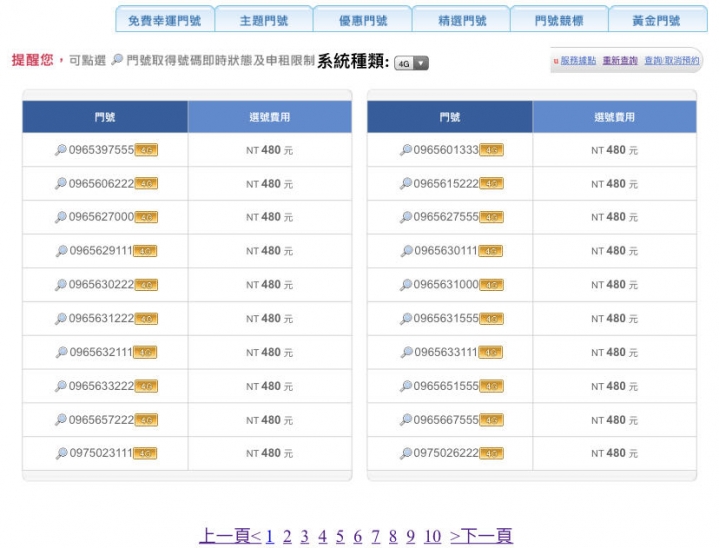Click magnifier icon beside number 0965633111
The image size is (720, 548).
[407, 352]
